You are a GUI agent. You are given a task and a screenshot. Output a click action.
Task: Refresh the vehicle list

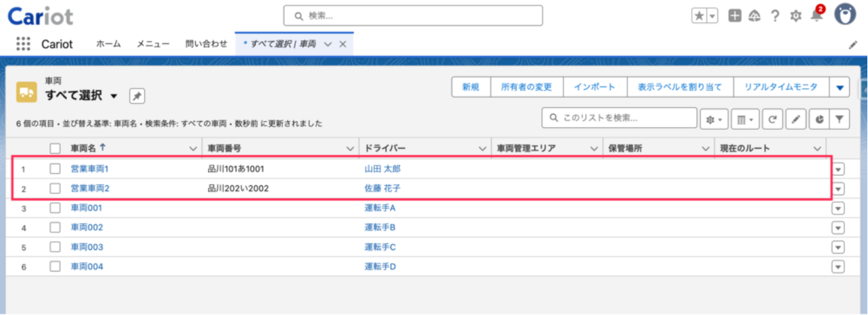[773, 119]
